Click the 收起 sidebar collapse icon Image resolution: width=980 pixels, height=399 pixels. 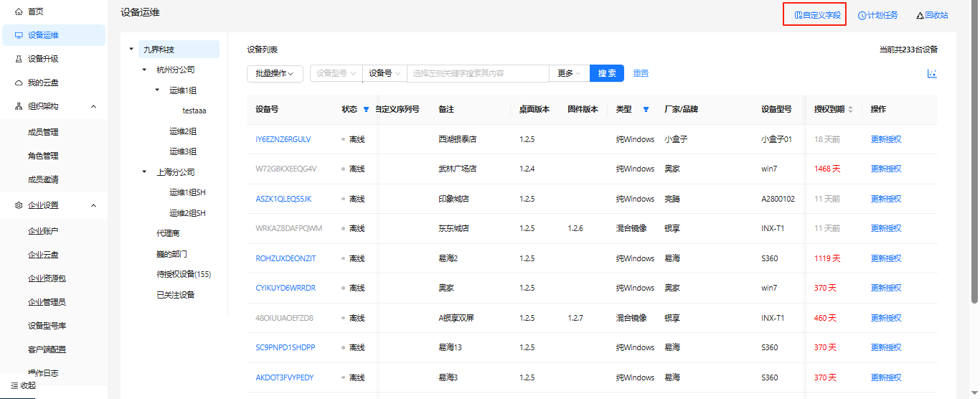[14, 385]
